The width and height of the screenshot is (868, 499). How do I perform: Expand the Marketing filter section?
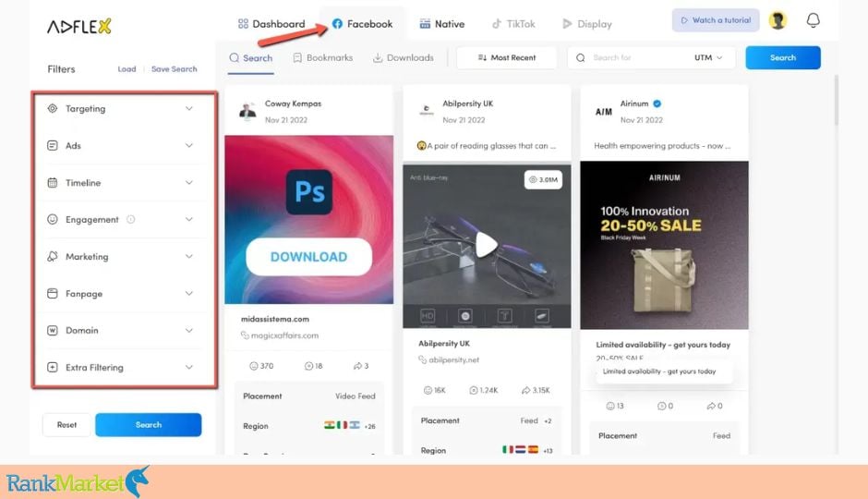click(188, 256)
